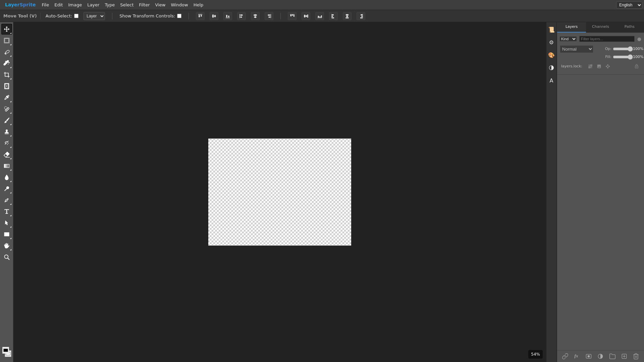
Task: Pick the Eyedropper tool
Action: (7, 98)
